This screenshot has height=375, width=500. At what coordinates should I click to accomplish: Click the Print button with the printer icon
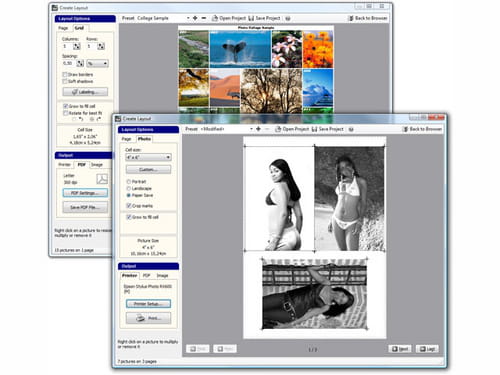pos(148,318)
